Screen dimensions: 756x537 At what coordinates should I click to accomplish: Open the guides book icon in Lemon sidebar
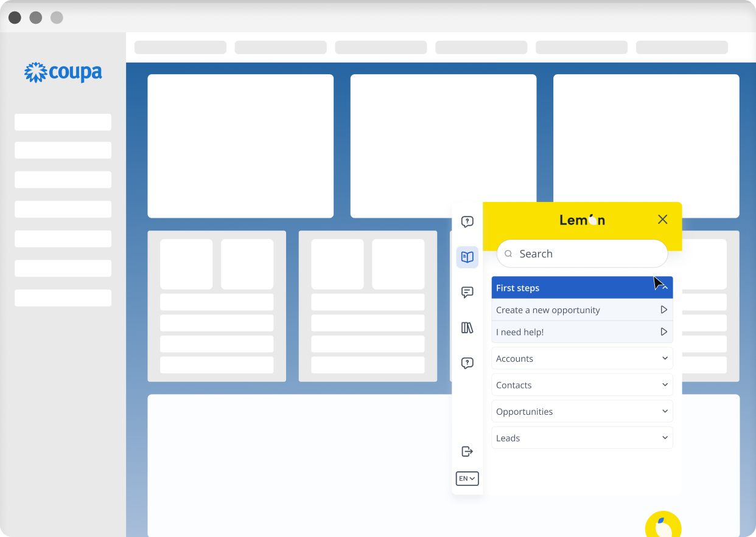tap(467, 257)
